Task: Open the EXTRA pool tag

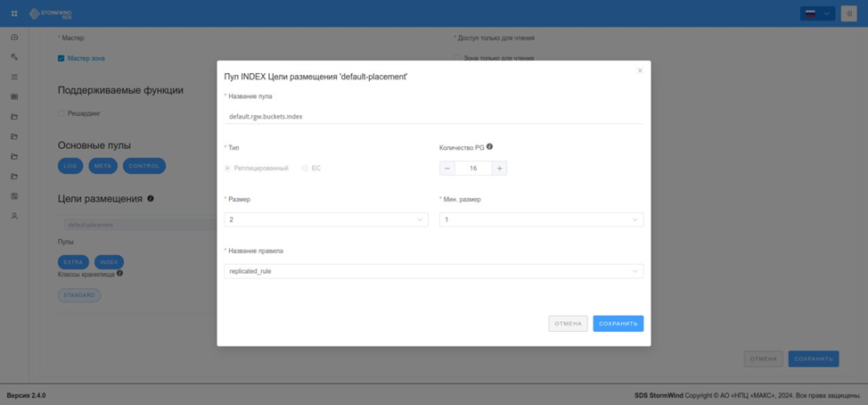Action: [73, 262]
